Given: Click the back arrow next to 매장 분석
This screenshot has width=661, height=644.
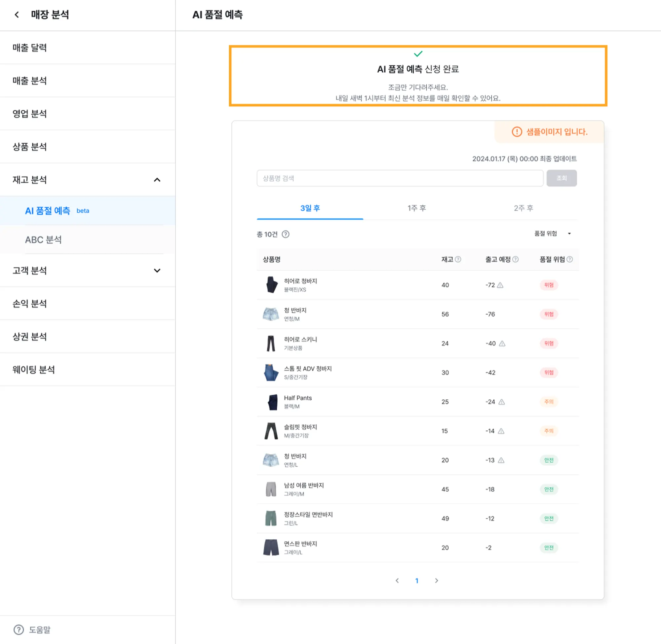Looking at the screenshot, I should point(17,15).
